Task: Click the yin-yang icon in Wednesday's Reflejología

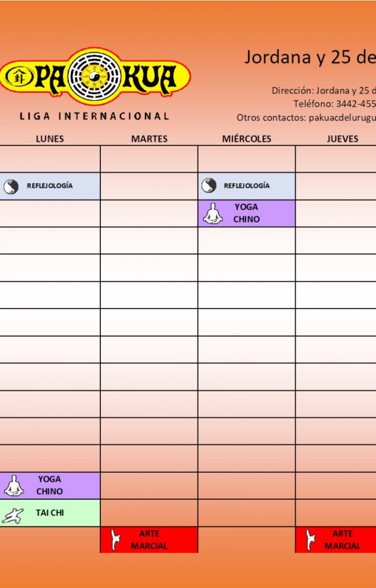Action: (209, 185)
